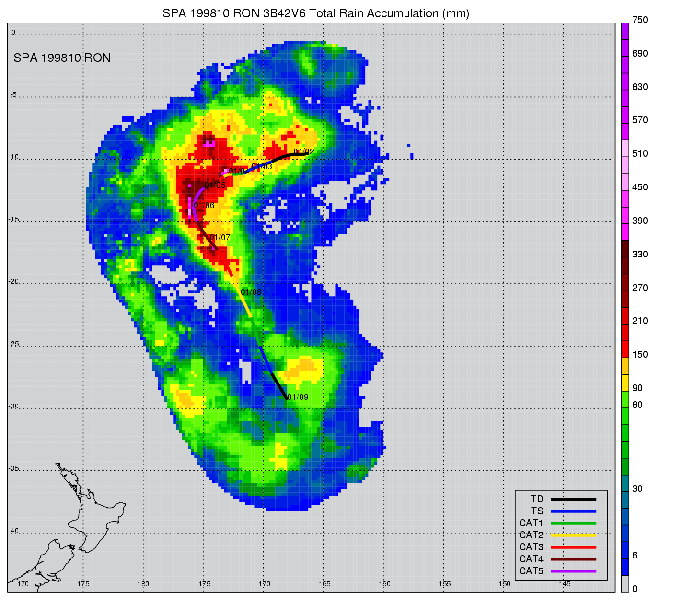Click the blue TS line in legend

[x=573, y=511]
